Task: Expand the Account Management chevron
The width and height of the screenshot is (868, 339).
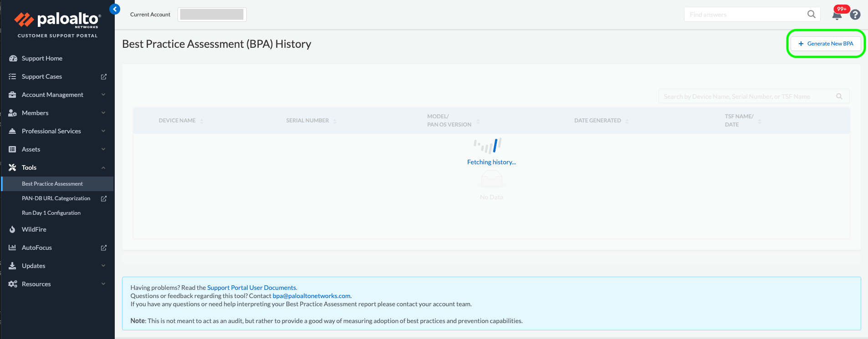Action: pyautogui.click(x=103, y=95)
